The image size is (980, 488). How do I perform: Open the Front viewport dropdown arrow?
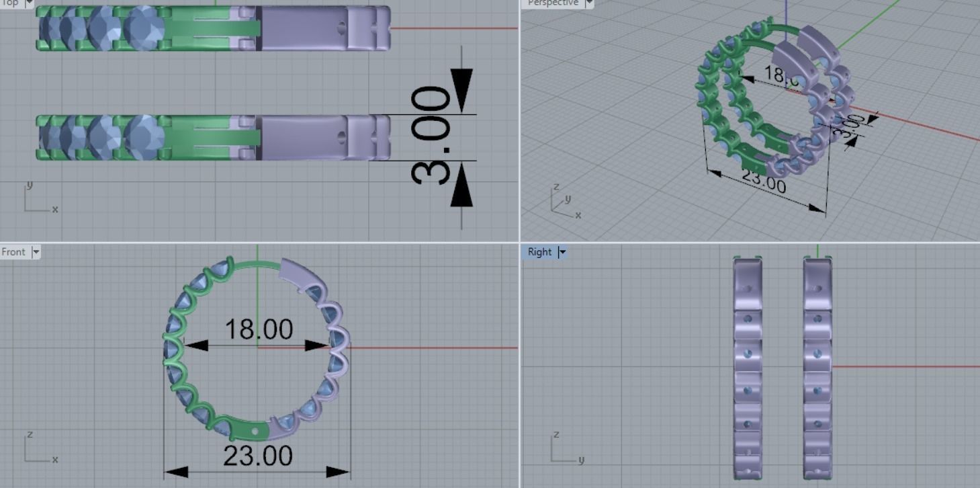click(36, 252)
